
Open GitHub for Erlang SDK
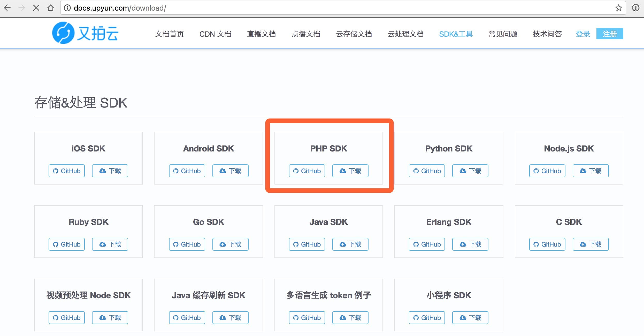427,244
